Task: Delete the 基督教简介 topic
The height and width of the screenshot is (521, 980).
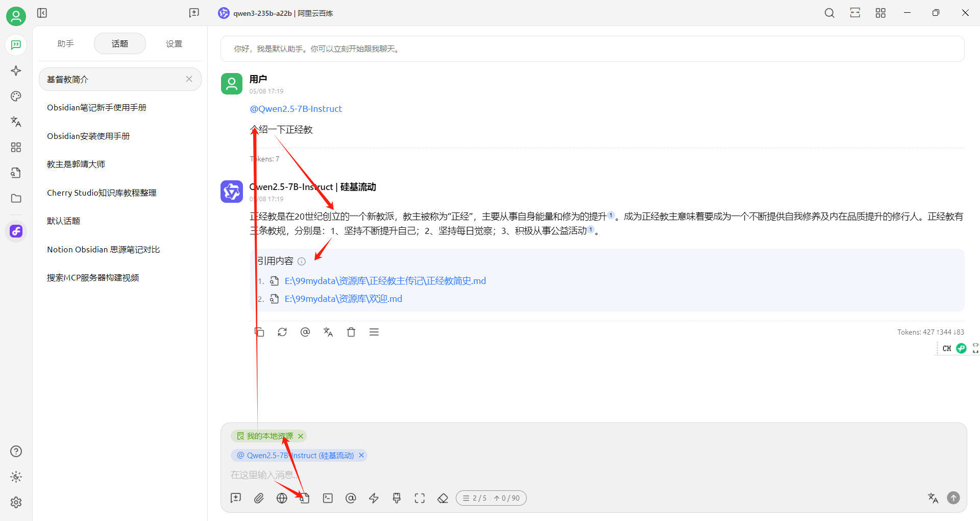Action: point(189,79)
